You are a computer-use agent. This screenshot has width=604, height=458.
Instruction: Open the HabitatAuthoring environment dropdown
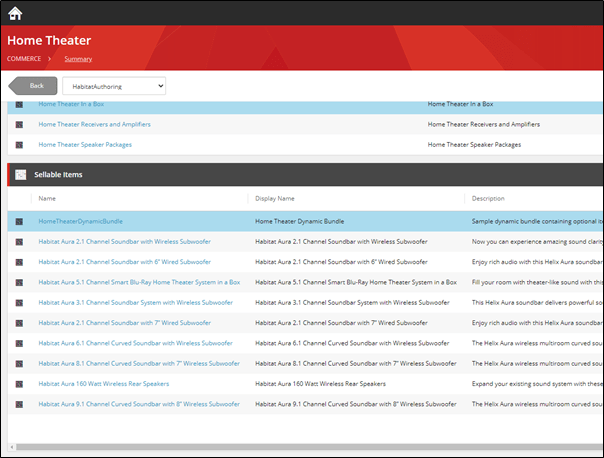114,86
